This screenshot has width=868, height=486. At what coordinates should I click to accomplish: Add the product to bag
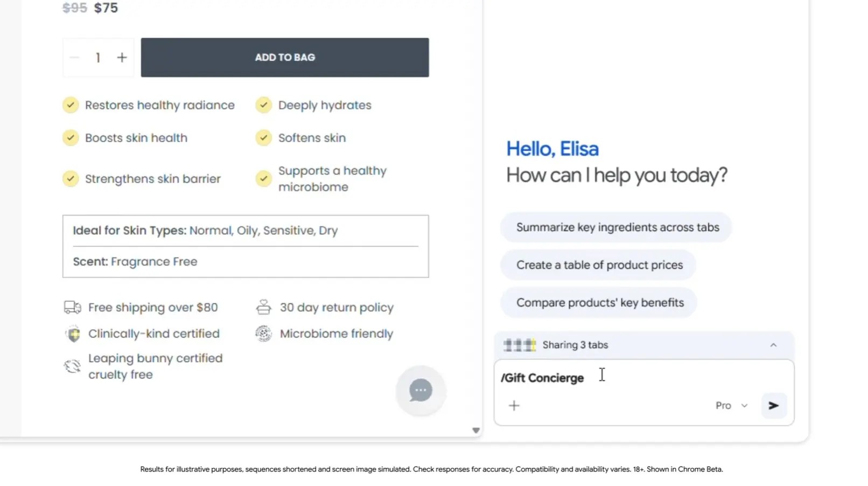[x=285, y=58]
